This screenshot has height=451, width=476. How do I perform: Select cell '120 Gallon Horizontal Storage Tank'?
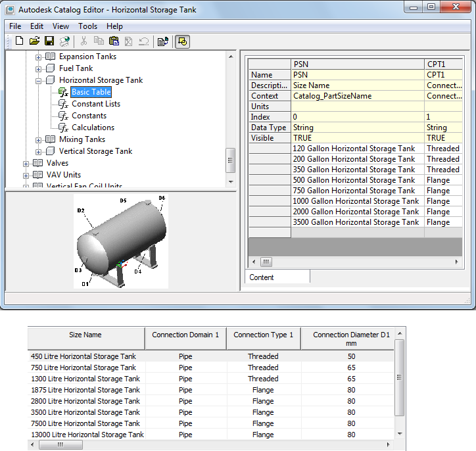tap(357, 149)
